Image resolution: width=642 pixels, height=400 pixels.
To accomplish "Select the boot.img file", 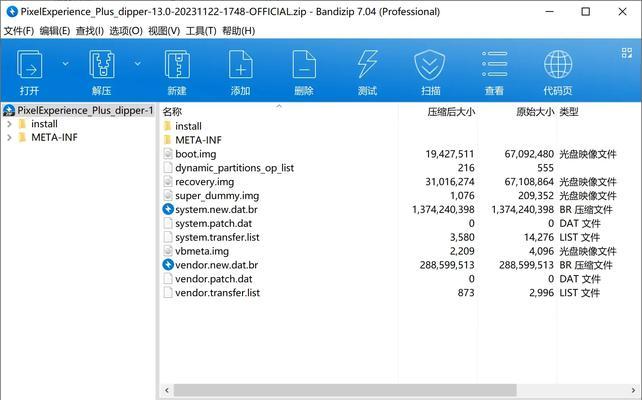I will tap(196, 154).
